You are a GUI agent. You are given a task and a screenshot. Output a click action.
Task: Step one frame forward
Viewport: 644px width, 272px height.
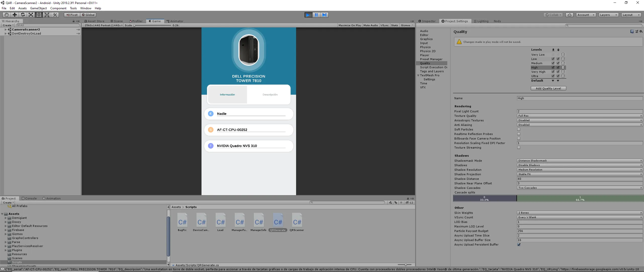tap(324, 15)
